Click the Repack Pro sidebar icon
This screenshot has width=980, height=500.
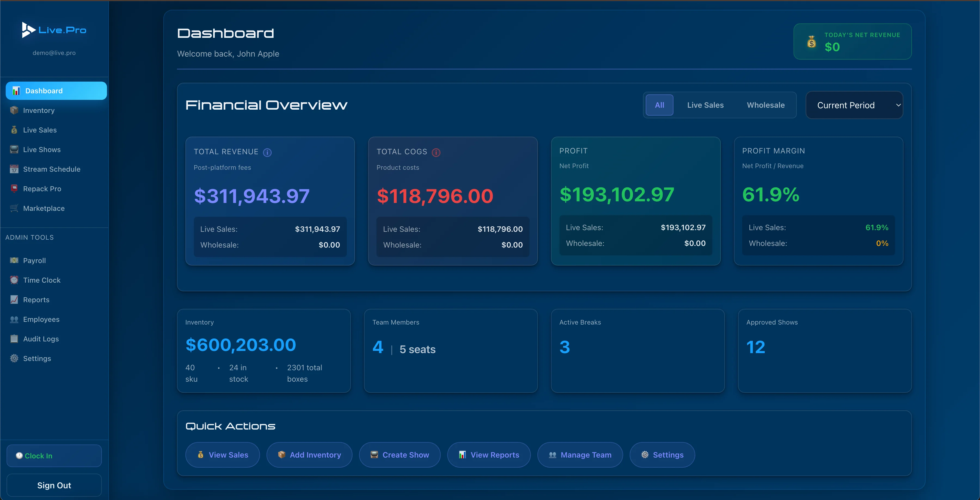point(14,189)
